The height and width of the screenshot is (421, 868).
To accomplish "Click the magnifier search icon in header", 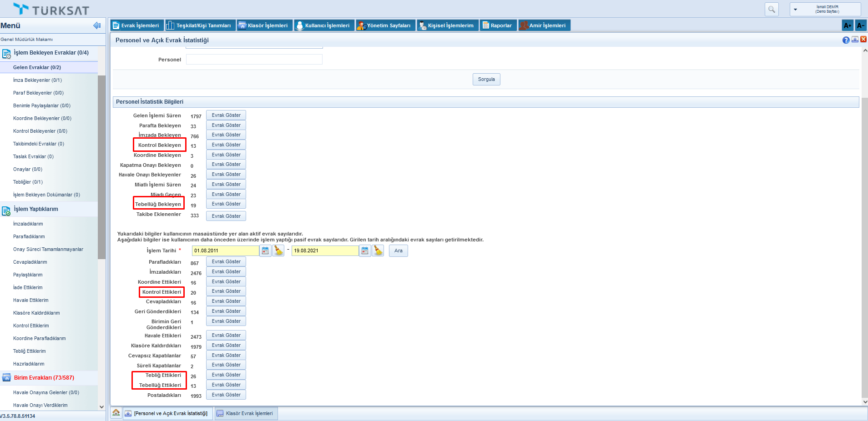I will [772, 9].
